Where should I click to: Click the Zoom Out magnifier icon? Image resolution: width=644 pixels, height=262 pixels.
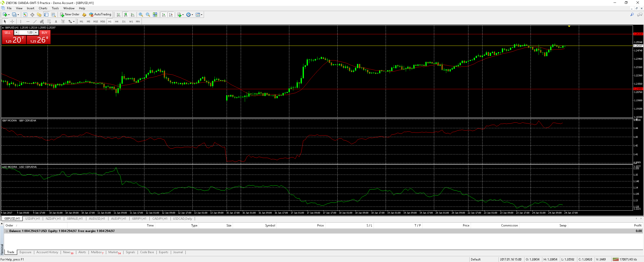(x=148, y=15)
